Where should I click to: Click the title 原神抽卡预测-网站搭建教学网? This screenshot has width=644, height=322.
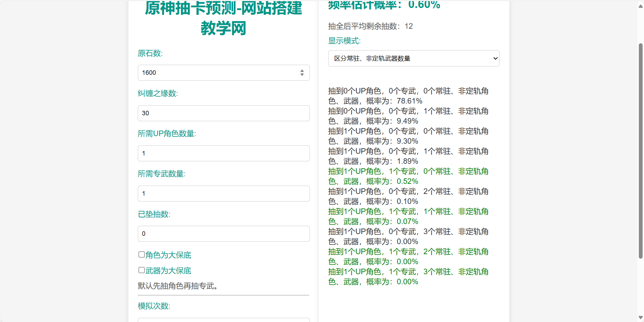pyautogui.click(x=223, y=18)
